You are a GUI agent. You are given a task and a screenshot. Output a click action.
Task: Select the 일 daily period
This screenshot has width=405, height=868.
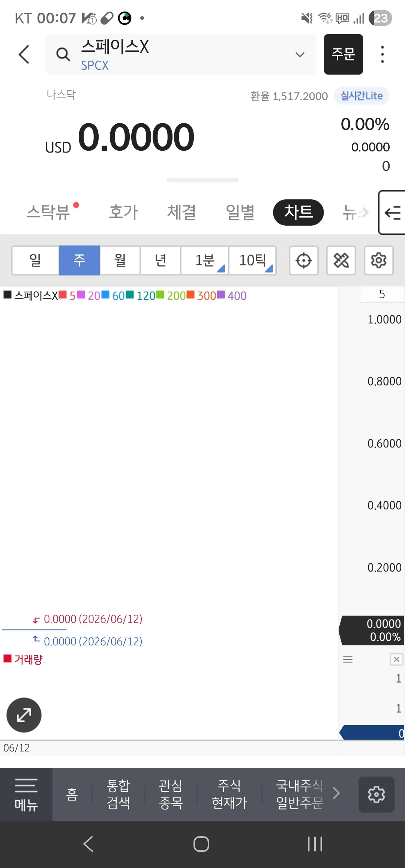click(x=35, y=260)
